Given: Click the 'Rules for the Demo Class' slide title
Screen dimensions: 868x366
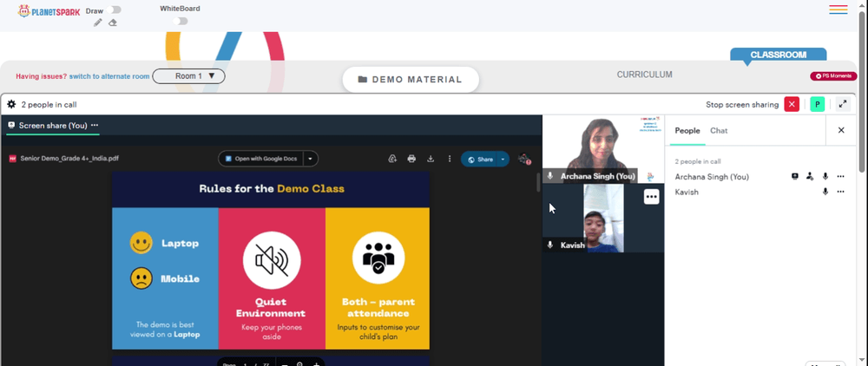Looking at the screenshot, I should [272, 188].
